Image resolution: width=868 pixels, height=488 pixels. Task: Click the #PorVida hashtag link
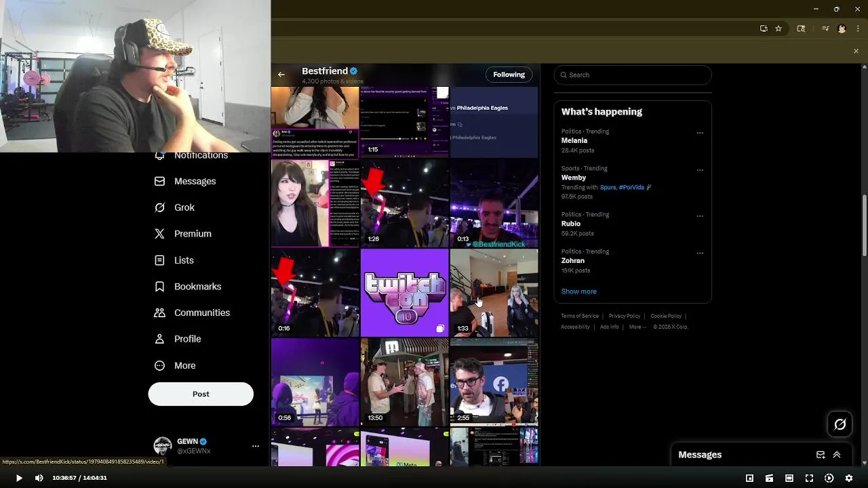click(x=631, y=187)
